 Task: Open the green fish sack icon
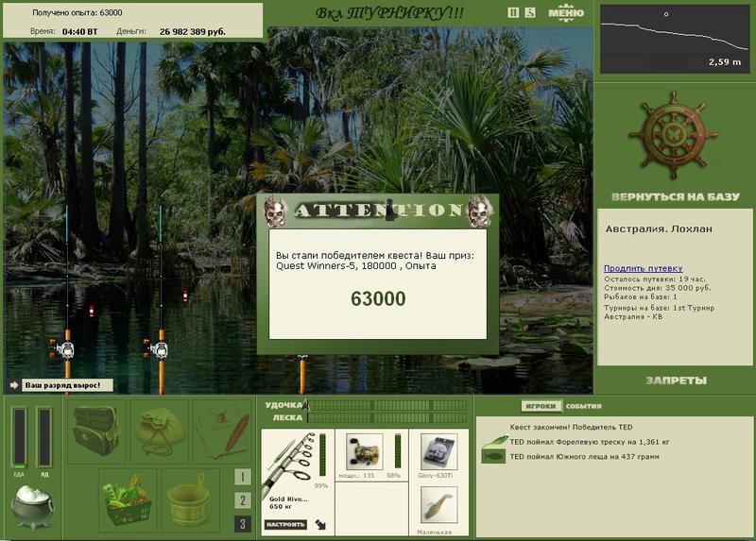[x=160, y=431]
